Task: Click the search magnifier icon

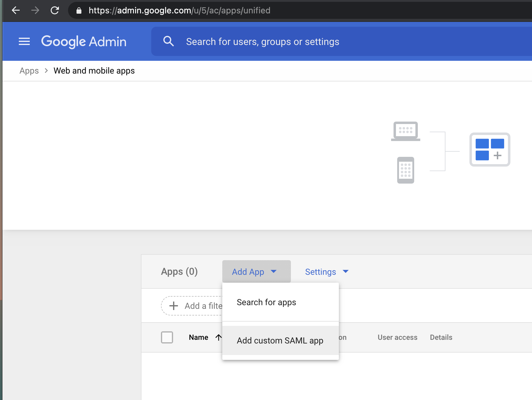Action: [169, 41]
